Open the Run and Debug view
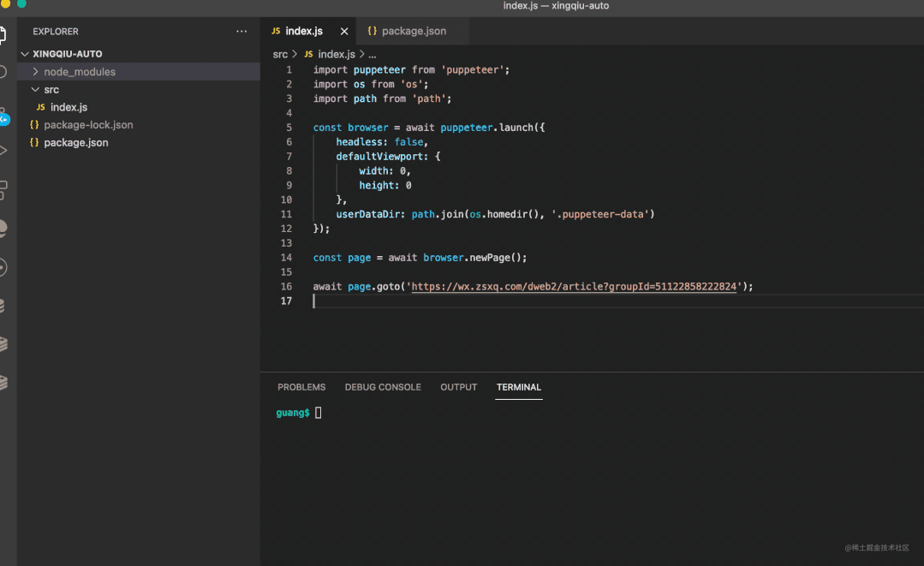Screen dimensions: 924x566 [3, 150]
